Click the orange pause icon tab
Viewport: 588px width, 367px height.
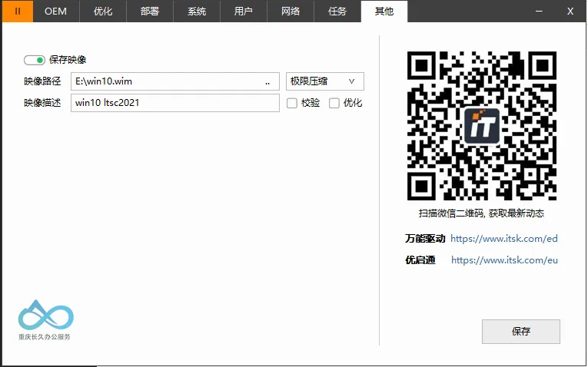[18, 12]
